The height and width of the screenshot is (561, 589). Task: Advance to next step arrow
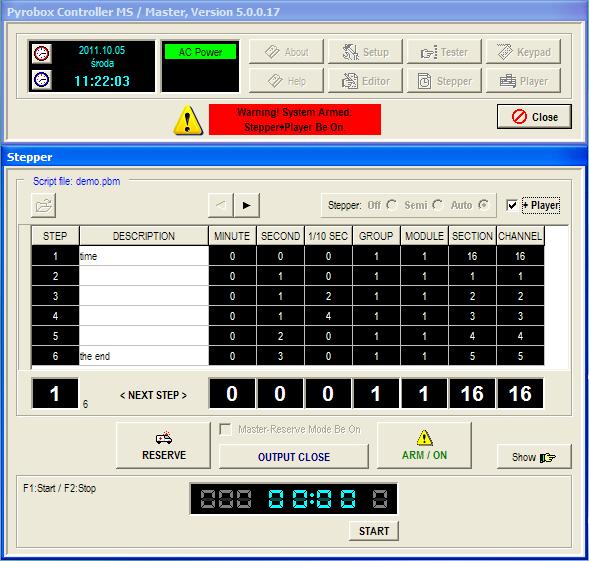tap(246, 205)
